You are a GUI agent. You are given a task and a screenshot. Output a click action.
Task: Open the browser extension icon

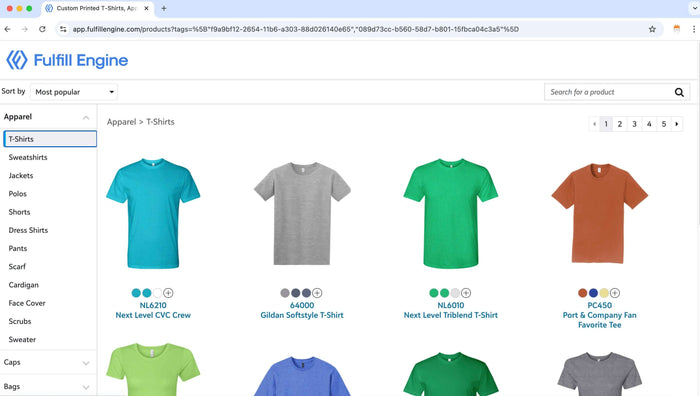pos(677,29)
